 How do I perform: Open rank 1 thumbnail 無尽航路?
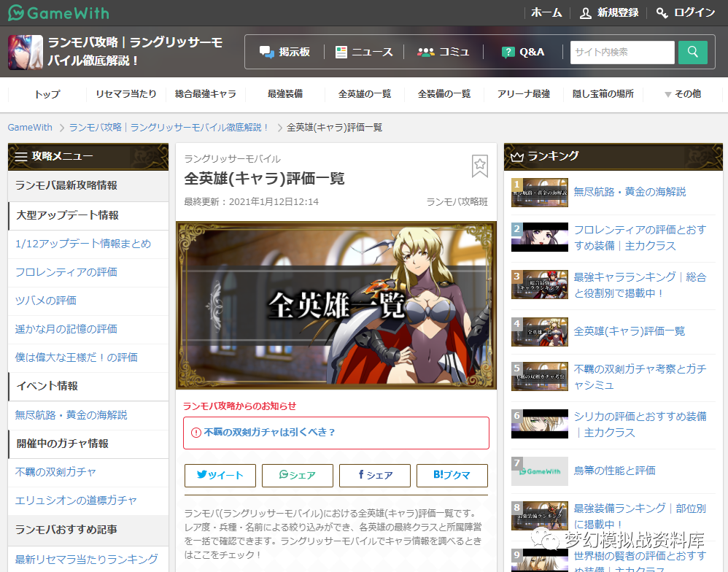540,192
